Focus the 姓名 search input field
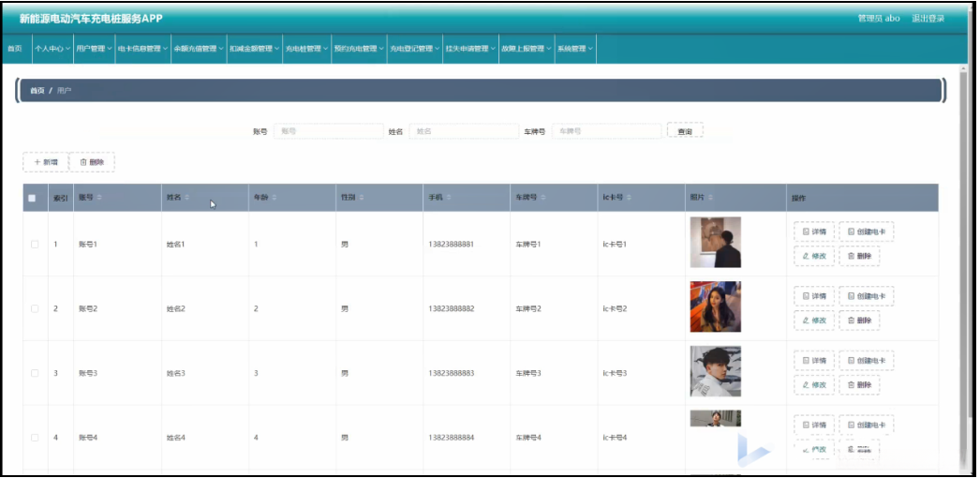Viewport: 980px width, 478px height. 464,131
